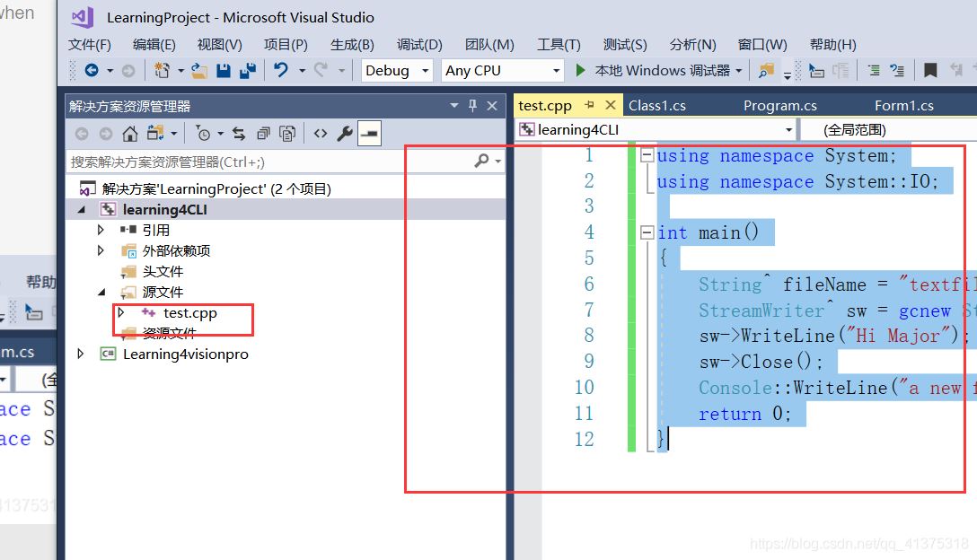This screenshot has height=560, width=977.
Task: Click the Redo arrow icon
Action: tap(321, 70)
